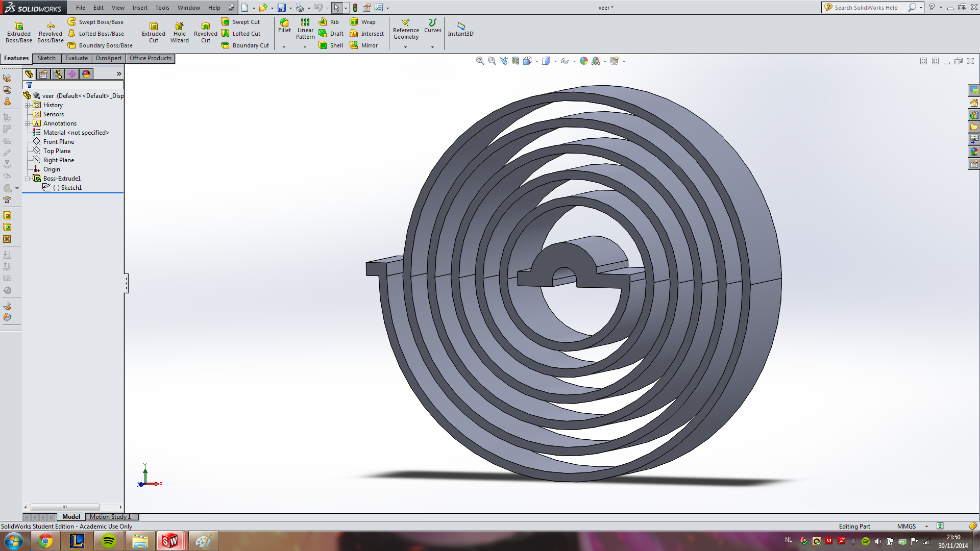Click Previous View icon
This screenshot has height=551, width=980.
(x=504, y=61)
